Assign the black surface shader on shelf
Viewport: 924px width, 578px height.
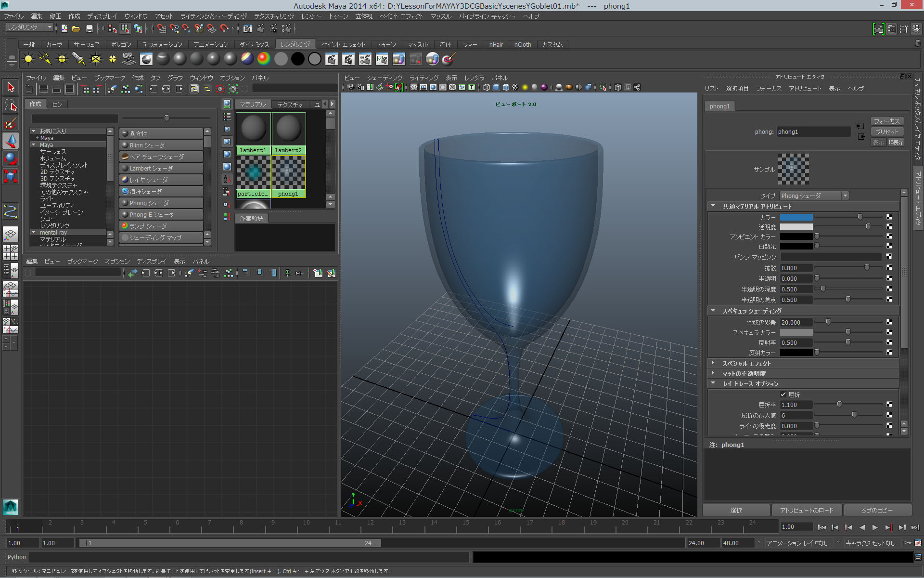point(297,59)
